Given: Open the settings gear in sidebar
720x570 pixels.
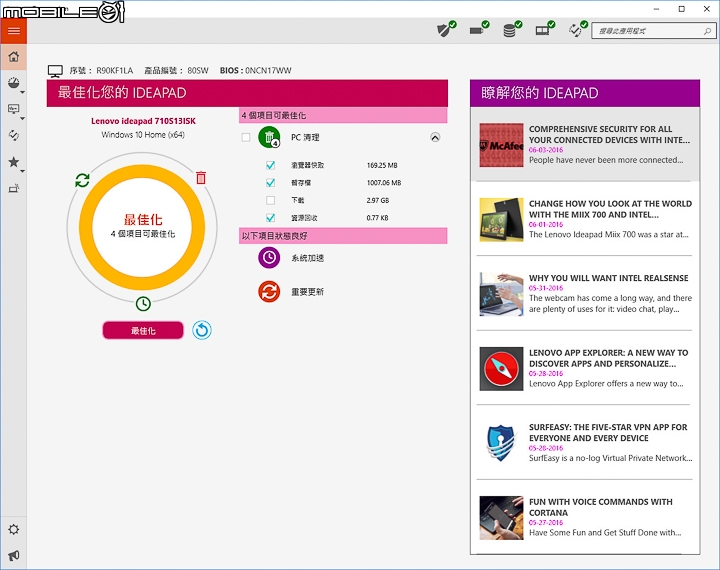Looking at the screenshot, I should (x=14, y=530).
